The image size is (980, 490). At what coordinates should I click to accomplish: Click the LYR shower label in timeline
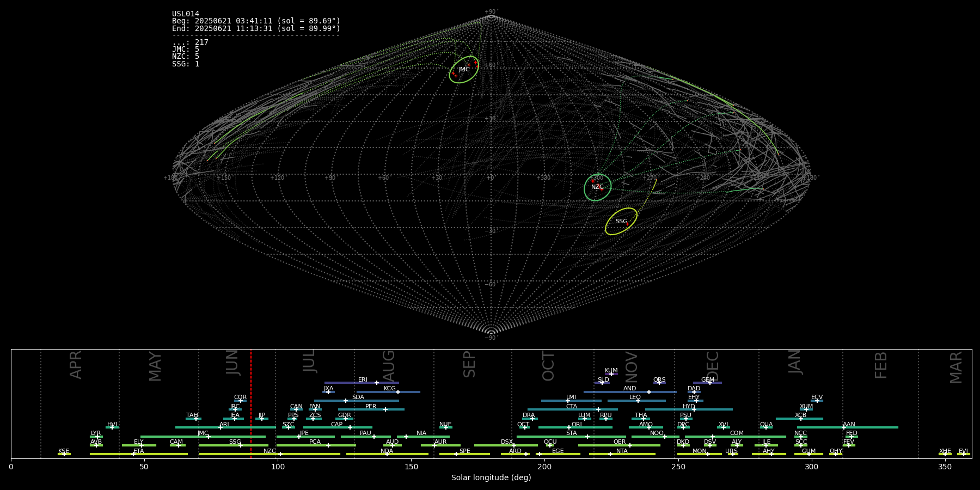(x=96, y=433)
